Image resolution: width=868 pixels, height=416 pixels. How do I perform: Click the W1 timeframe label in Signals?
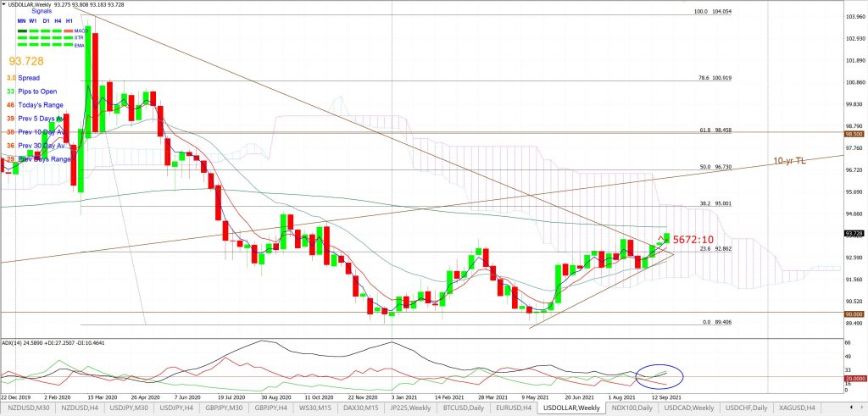point(33,20)
